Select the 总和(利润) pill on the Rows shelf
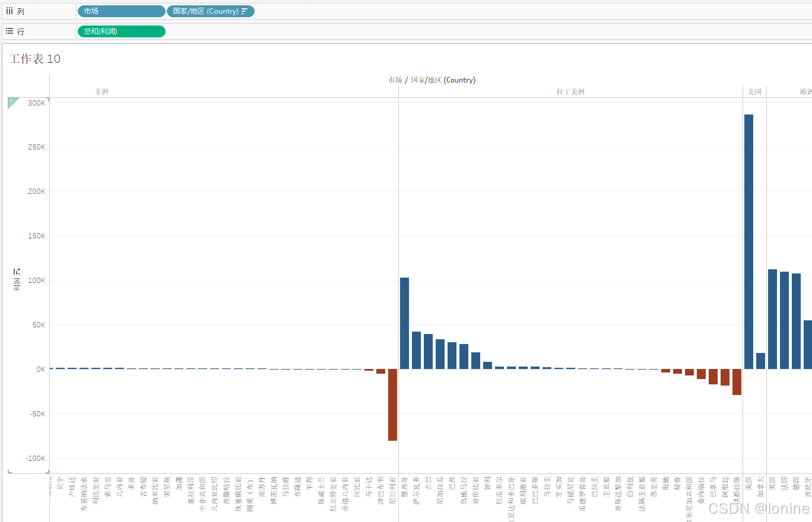The width and height of the screenshot is (812, 522). [121, 31]
